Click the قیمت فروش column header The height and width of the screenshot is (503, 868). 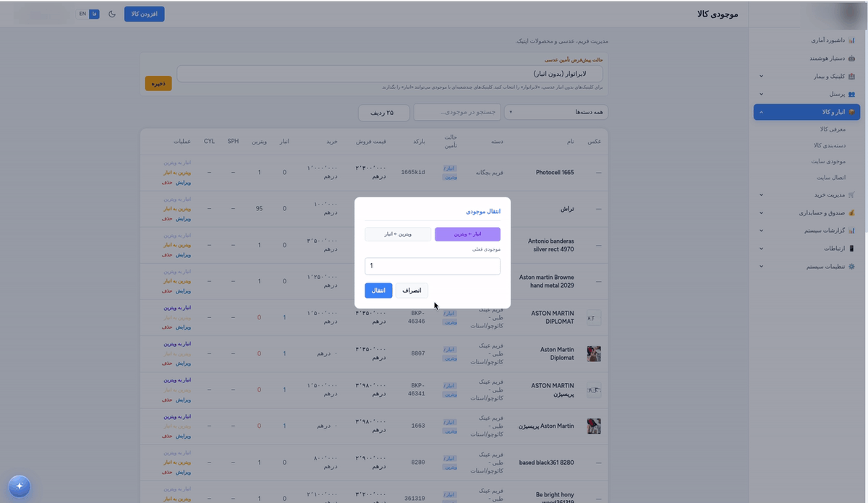point(371,141)
